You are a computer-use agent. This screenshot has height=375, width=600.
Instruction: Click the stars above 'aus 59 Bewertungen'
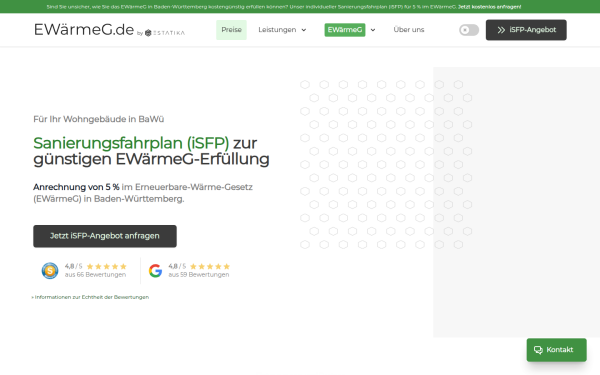click(x=210, y=266)
